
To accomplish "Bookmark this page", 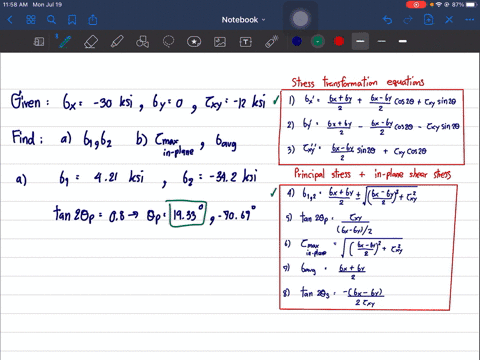I will tap(72, 20).
